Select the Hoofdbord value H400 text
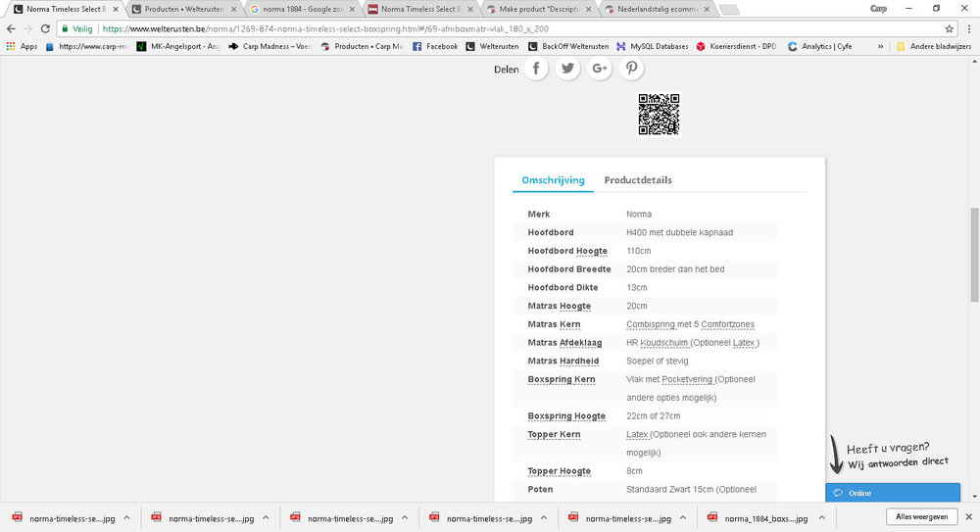 pyautogui.click(x=679, y=232)
